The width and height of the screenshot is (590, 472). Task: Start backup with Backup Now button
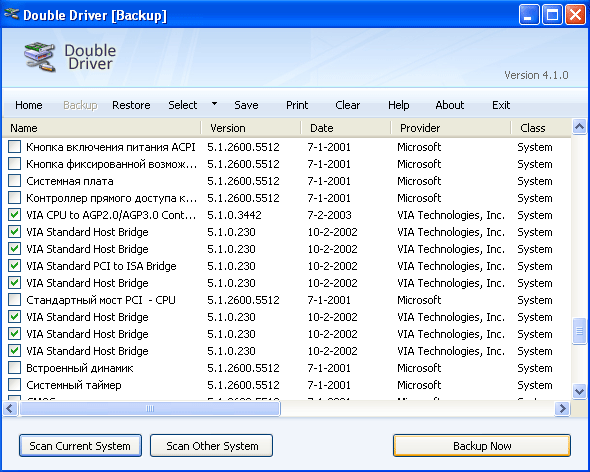[482, 446]
